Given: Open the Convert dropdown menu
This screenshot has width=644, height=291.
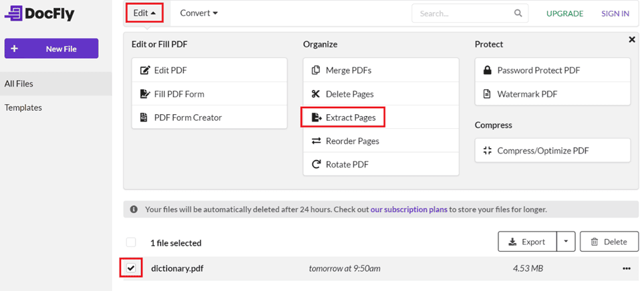Looking at the screenshot, I should tap(199, 13).
